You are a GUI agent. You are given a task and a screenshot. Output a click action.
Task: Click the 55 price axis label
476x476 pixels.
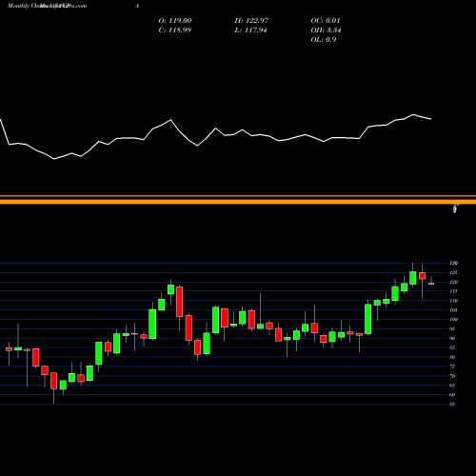(452, 405)
